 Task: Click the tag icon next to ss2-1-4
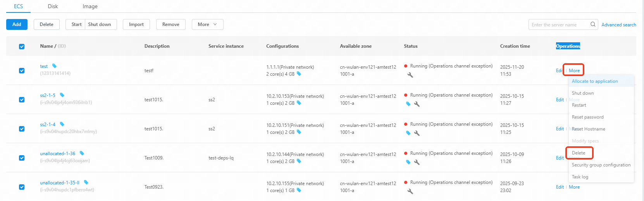(62, 124)
